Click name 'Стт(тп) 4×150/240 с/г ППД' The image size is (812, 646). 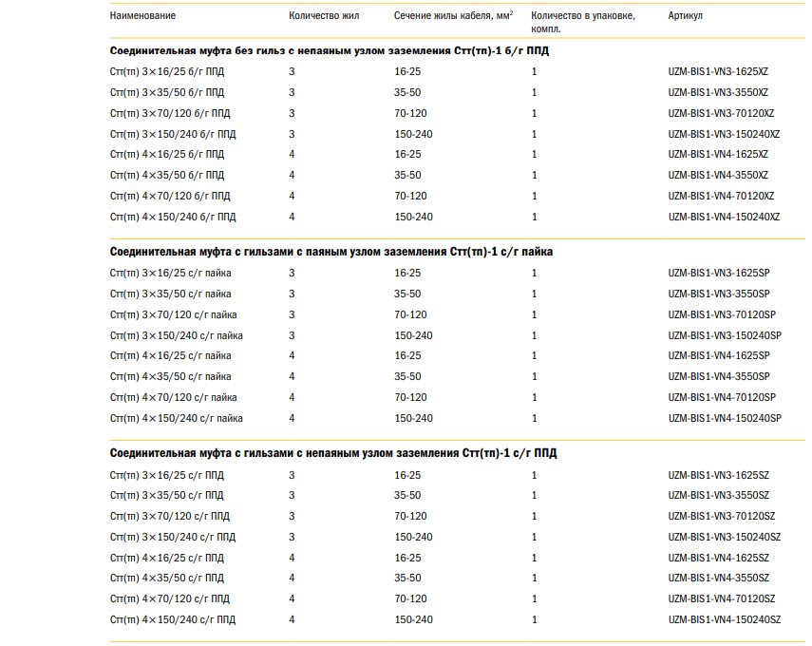[173, 620]
